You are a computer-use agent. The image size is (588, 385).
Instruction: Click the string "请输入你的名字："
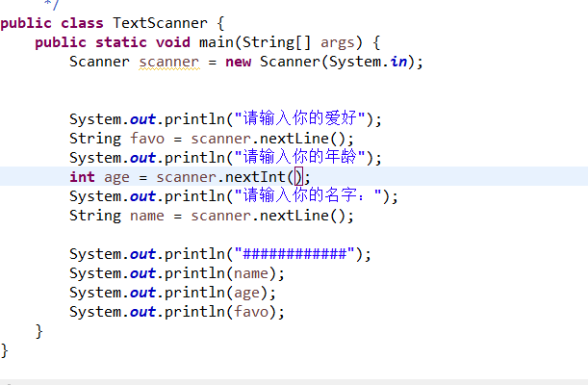click(308, 196)
